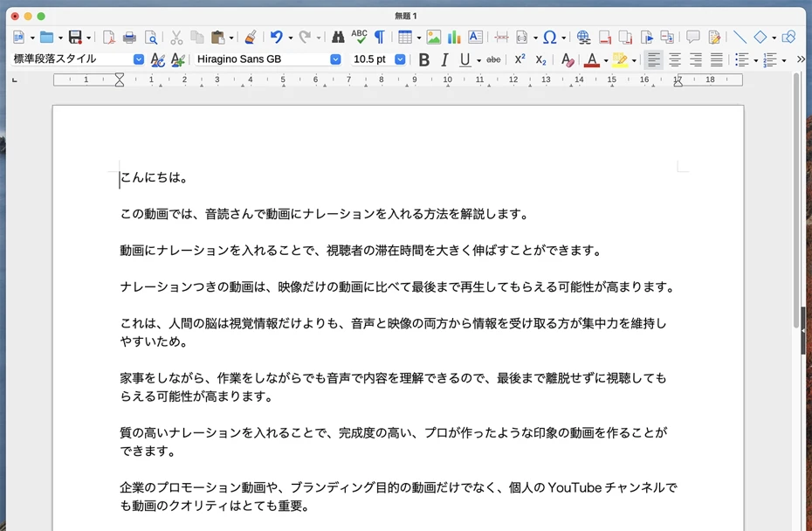Insert a cross-reference
812x531 pixels.
667,38
